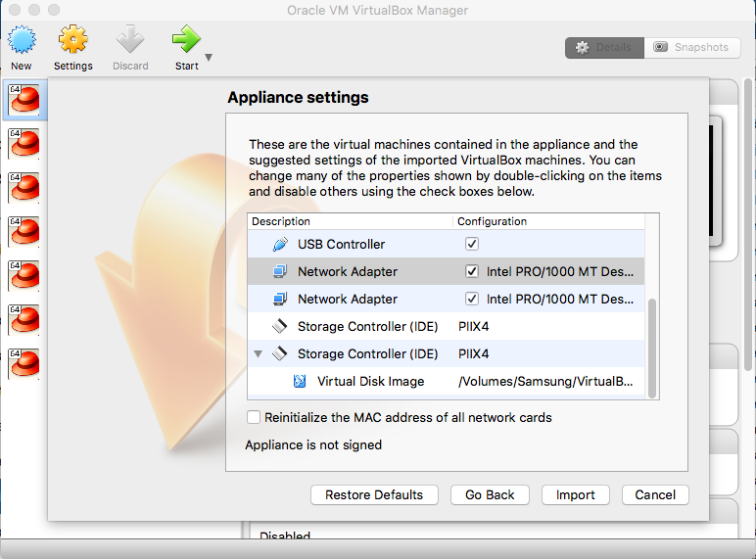Switch to the Snapshots tab

click(x=691, y=47)
